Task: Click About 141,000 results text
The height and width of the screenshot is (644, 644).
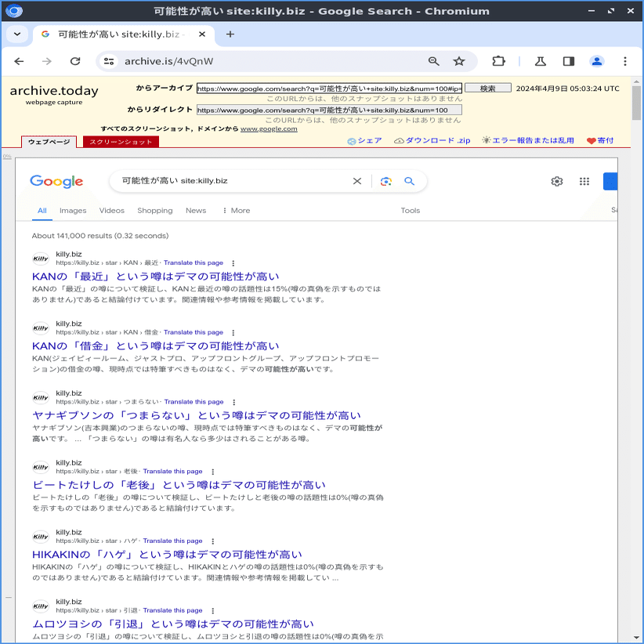Action: [100, 236]
